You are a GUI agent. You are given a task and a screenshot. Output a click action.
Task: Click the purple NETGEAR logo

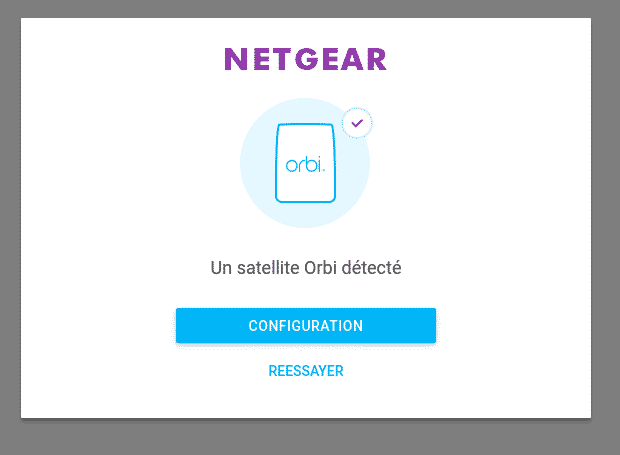[x=305, y=59]
